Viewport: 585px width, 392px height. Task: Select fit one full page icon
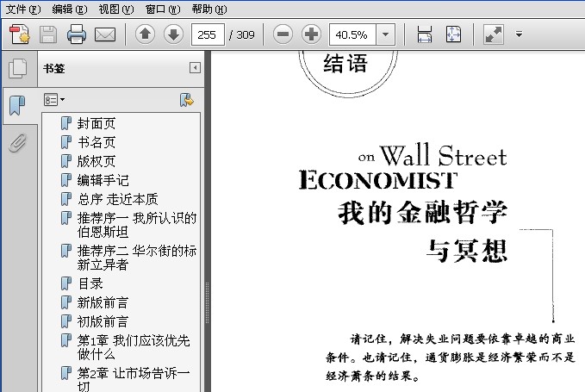(453, 34)
